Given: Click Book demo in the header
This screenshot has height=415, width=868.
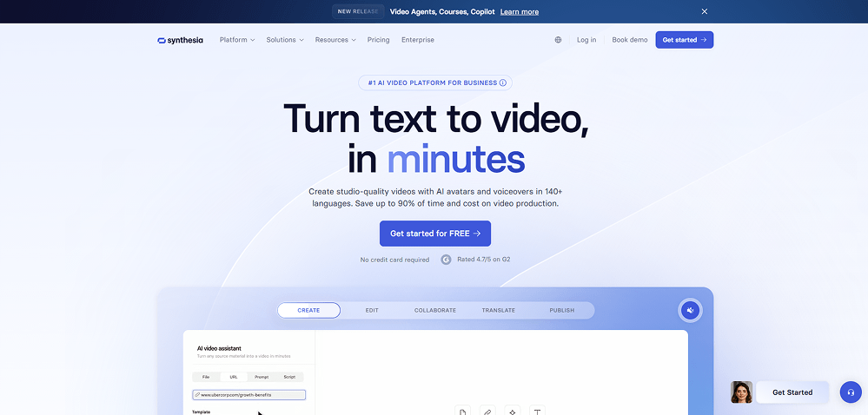Looking at the screenshot, I should [x=629, y=40].
